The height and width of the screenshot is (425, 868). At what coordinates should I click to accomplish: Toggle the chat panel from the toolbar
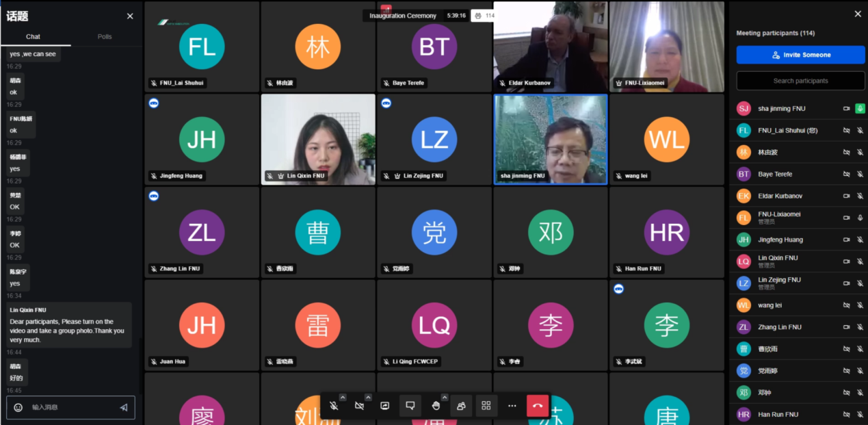click(x=410, y=406)
